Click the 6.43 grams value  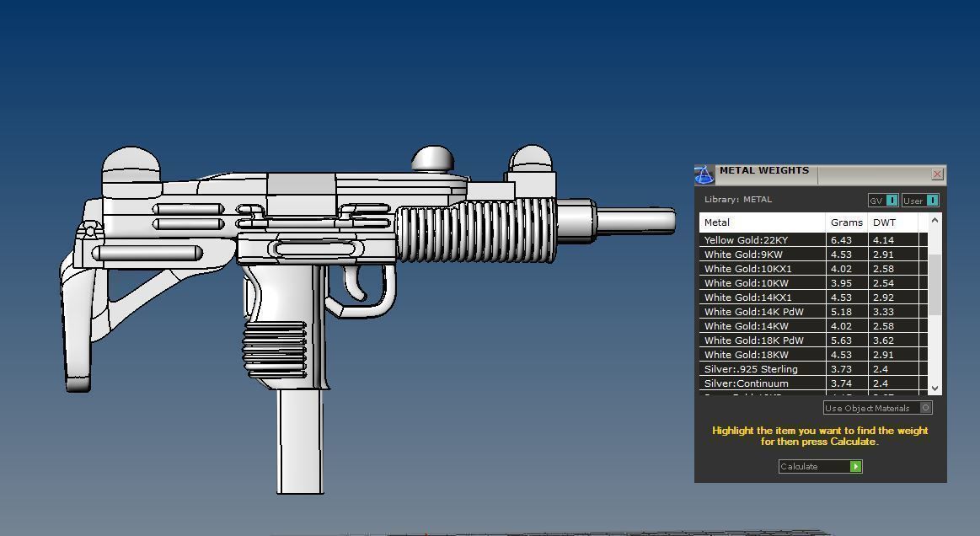[841, 240]
